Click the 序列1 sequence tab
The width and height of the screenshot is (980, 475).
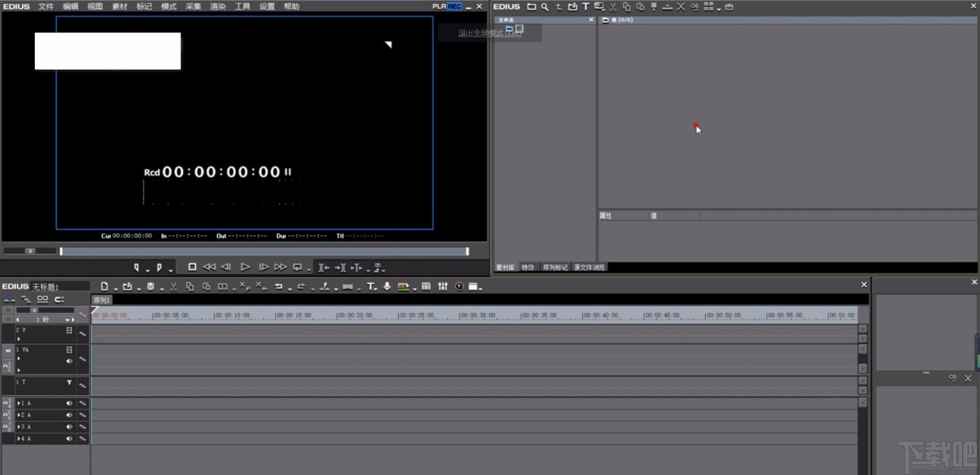(x=102, y=300)
